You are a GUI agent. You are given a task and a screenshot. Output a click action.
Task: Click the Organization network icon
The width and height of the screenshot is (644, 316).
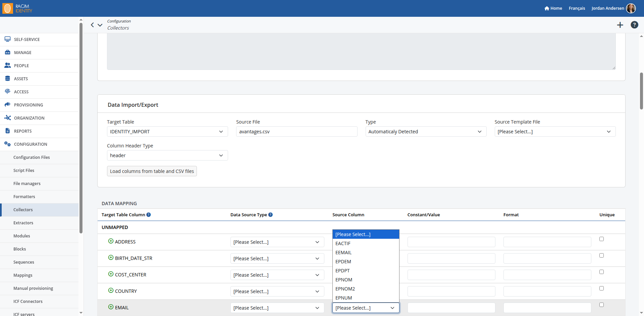coord(7,118)
